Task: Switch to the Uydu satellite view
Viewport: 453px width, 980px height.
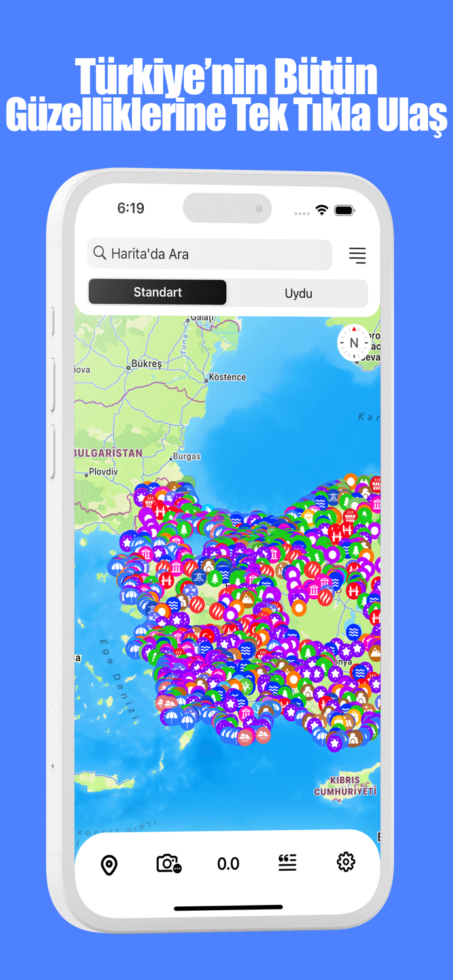Action: point(298,293)
